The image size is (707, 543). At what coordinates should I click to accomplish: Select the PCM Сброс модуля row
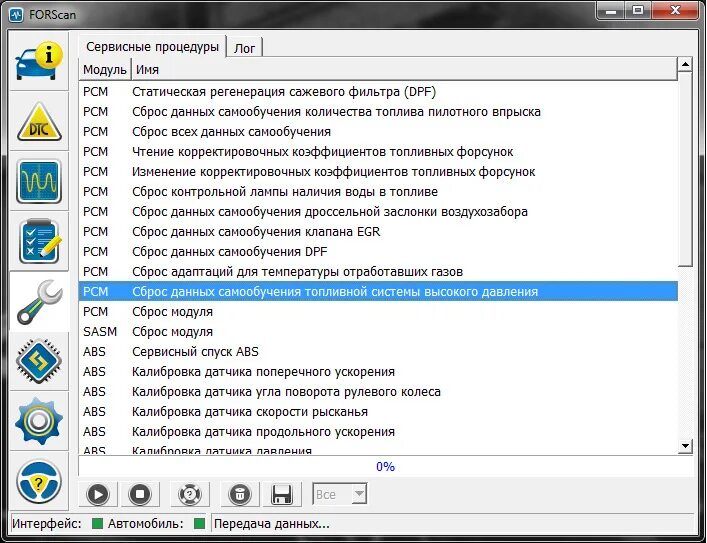(378, 312)
